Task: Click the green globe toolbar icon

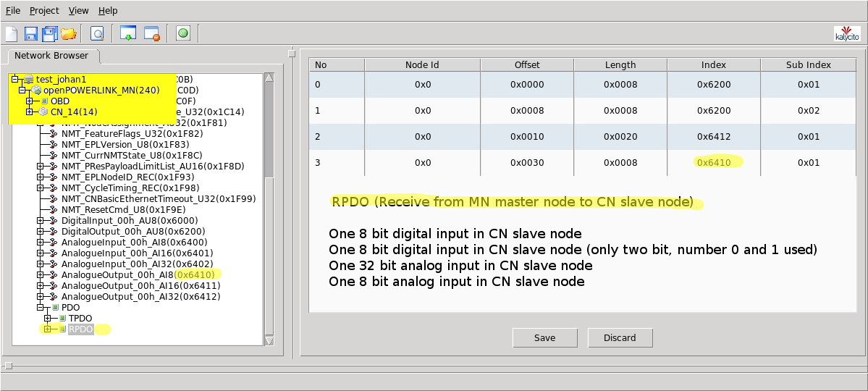Action: click(x=183, y=34)
